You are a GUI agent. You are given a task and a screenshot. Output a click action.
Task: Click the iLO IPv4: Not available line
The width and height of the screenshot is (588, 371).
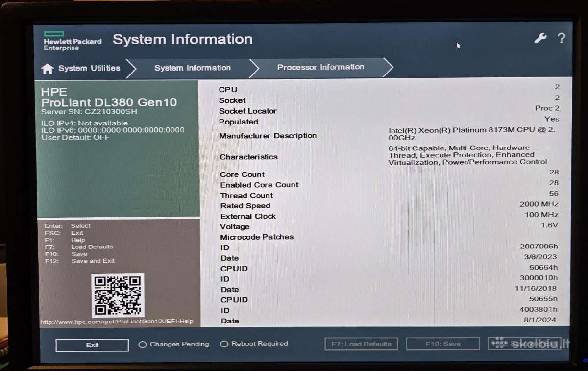pos(84,123)
